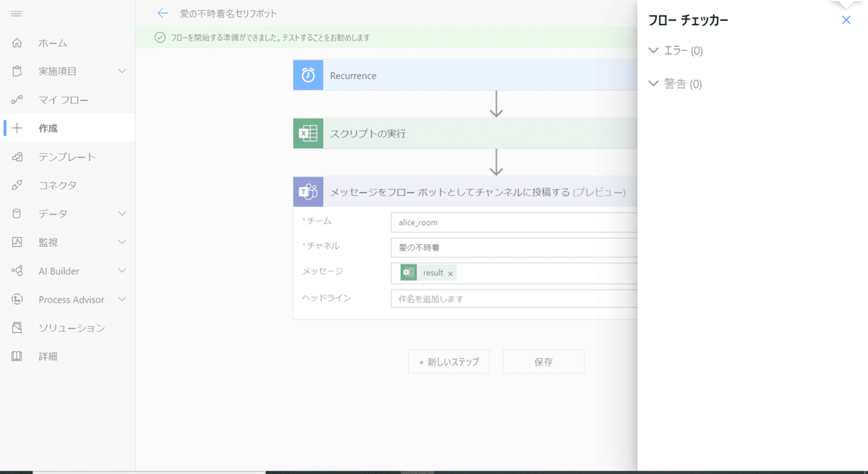The width and height of the screenshot is (868, 474).
Task: Click in the メッセージ field
Action: [514, 273]
